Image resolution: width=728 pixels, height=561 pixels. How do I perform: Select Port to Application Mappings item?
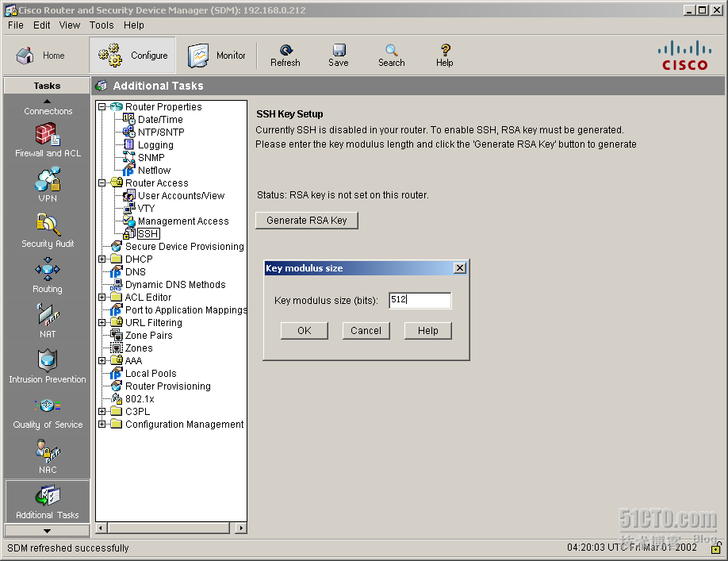[x=186, y=309]
